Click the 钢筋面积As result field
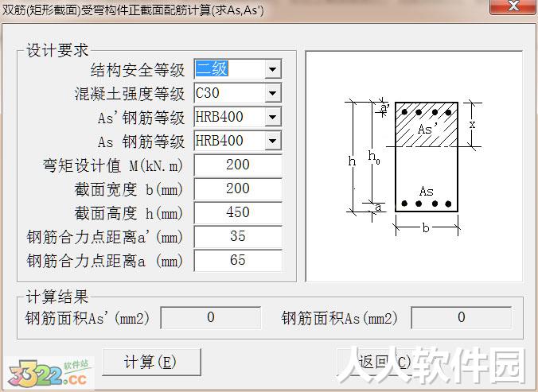 (461, 317)
